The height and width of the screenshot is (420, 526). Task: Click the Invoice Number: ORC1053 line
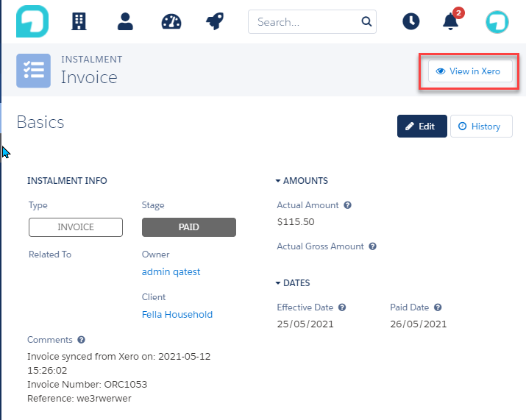click(88, 385)
